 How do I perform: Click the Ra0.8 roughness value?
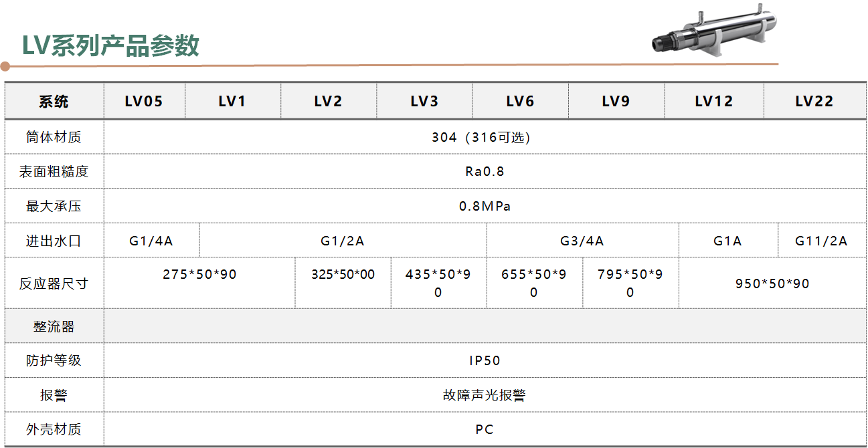pos(485,172)
